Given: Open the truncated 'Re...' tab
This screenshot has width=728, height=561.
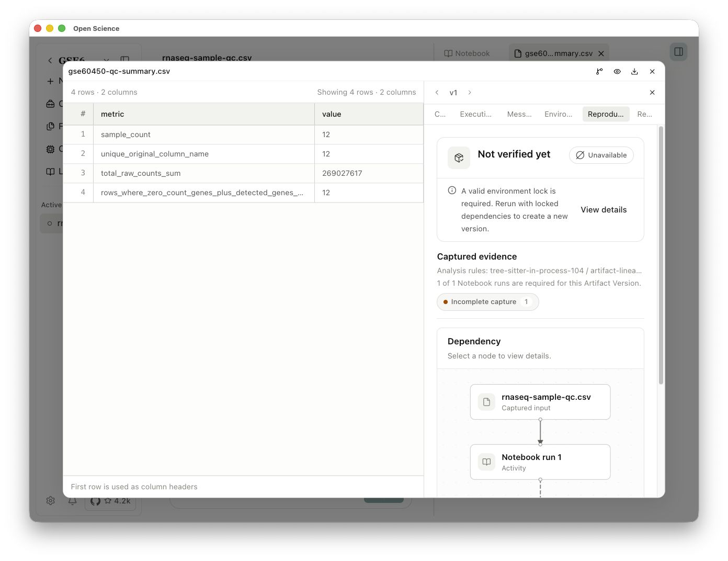Looking at the screenshot, I should pos(645,114).
